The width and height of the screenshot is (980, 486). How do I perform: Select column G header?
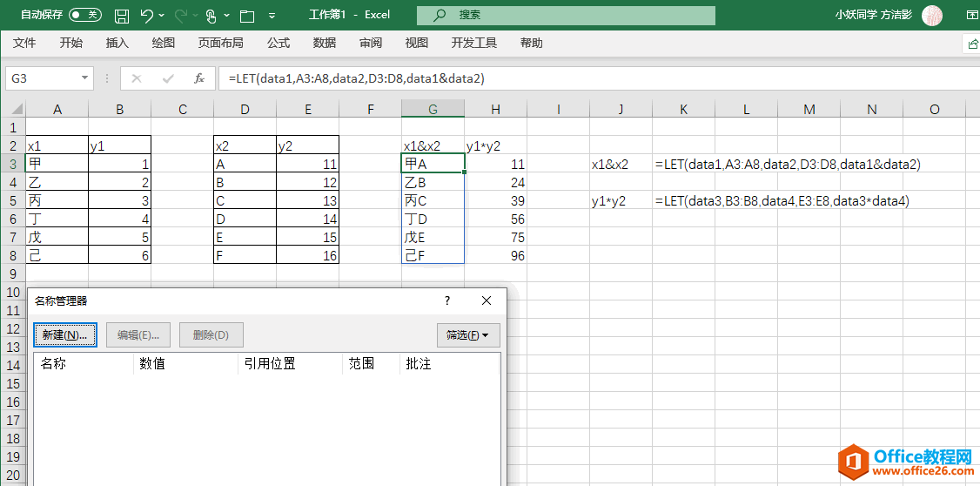433,110
